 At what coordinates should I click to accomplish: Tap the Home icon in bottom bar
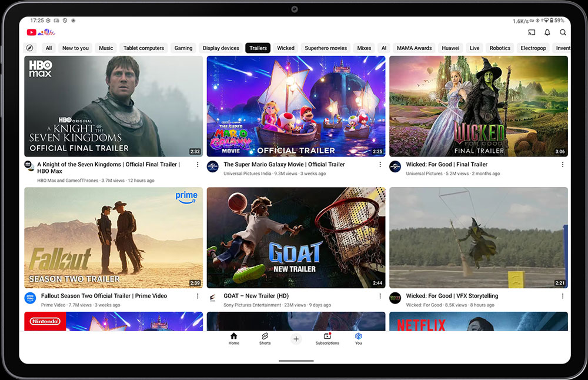tap(234, 338)
